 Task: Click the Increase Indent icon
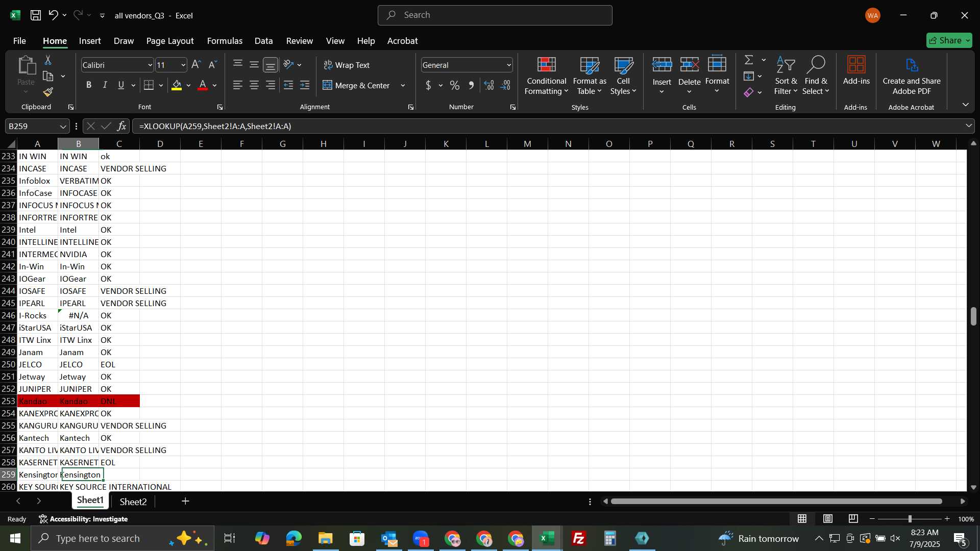point(305,85)
